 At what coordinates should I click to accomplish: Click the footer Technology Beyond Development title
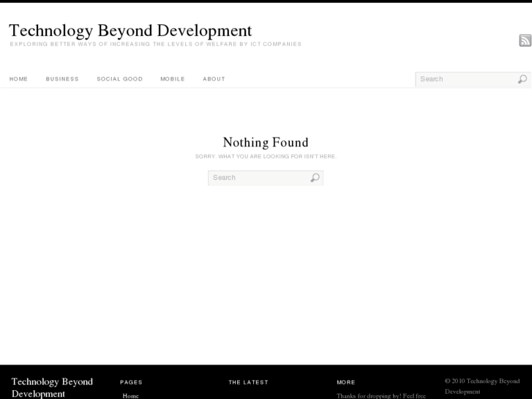click(x=52, y=387)
